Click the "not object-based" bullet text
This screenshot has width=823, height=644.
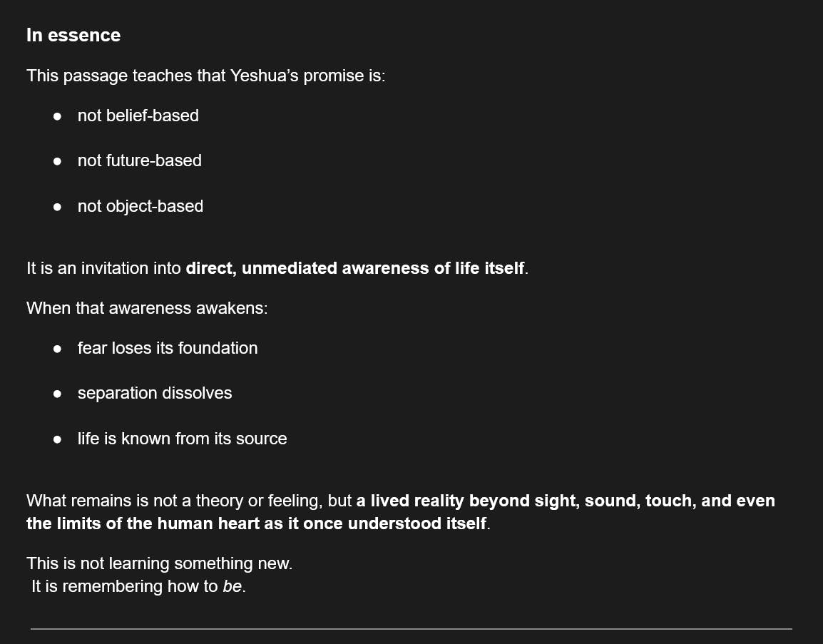140,206
